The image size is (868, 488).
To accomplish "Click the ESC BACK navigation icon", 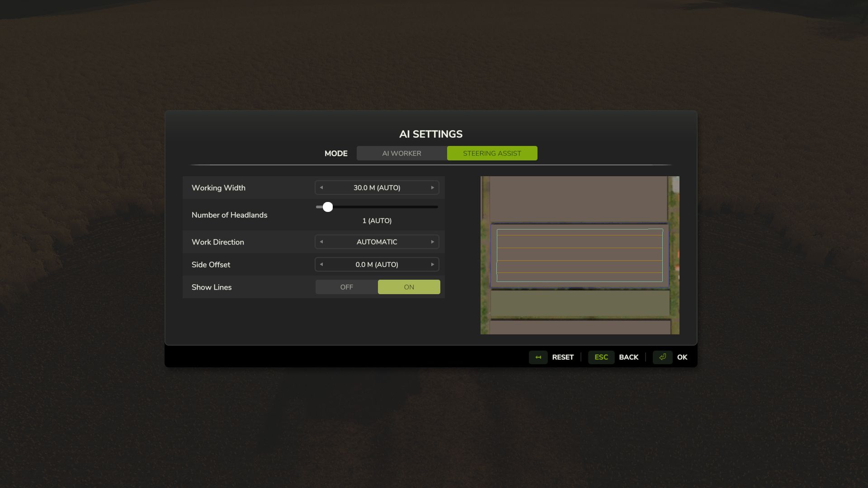I will (x=601, y=357).
